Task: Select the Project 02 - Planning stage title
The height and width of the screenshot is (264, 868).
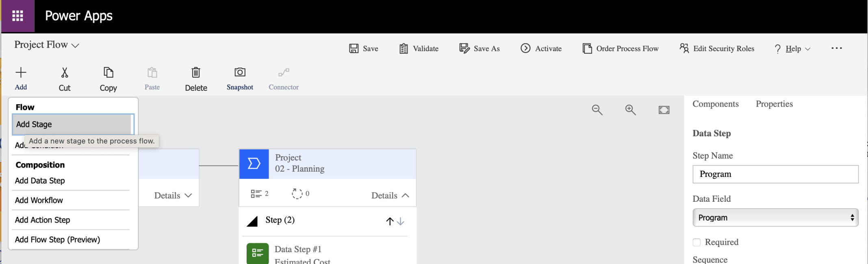Action: [x=299, y=163]
